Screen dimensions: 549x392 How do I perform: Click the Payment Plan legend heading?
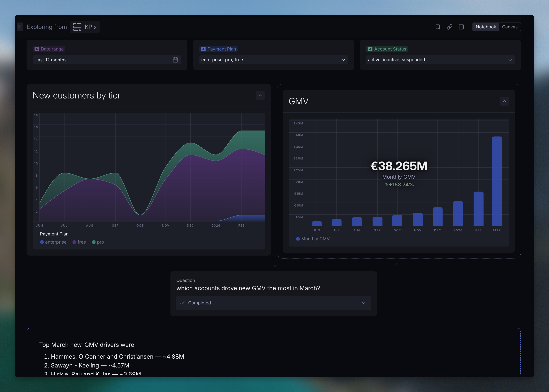tap(54, 234)
